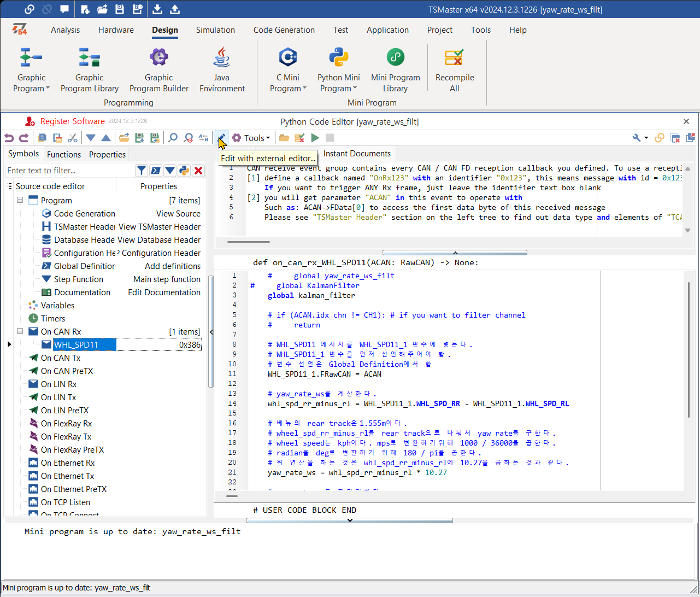
Task: Open Graphic Program Builder
Action: click(159, 70)
